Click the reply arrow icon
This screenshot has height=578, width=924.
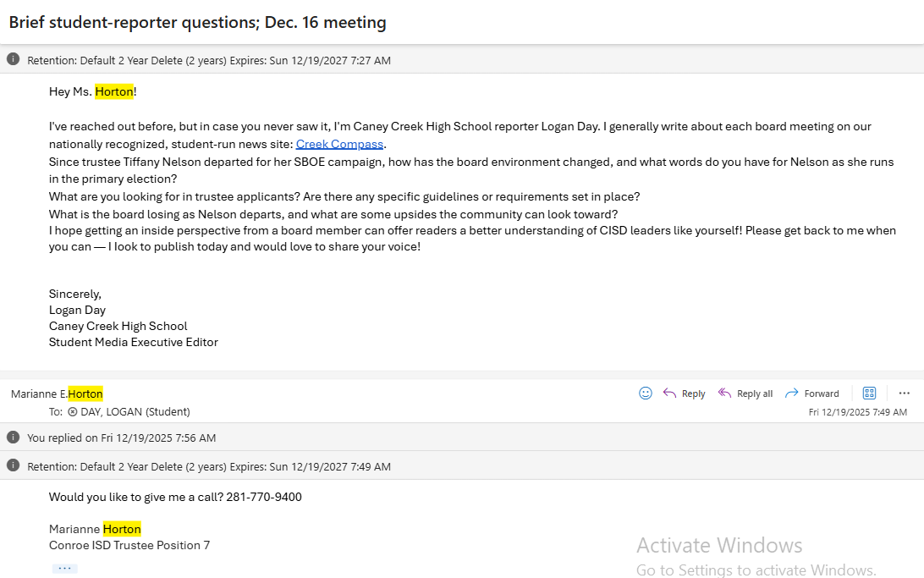click(x=669, y=393)
